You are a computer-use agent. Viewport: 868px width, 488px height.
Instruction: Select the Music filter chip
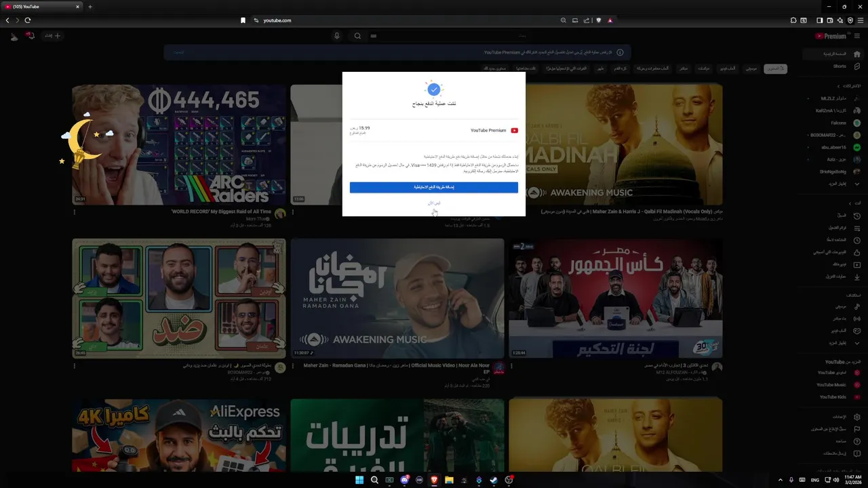click(751, 68)
